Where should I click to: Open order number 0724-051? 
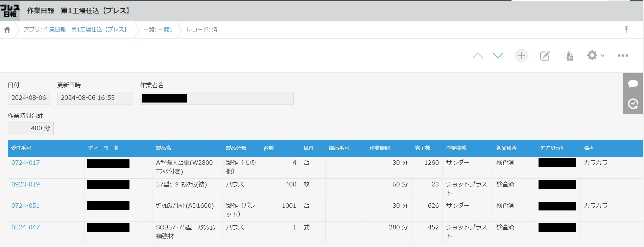(26, 206)
